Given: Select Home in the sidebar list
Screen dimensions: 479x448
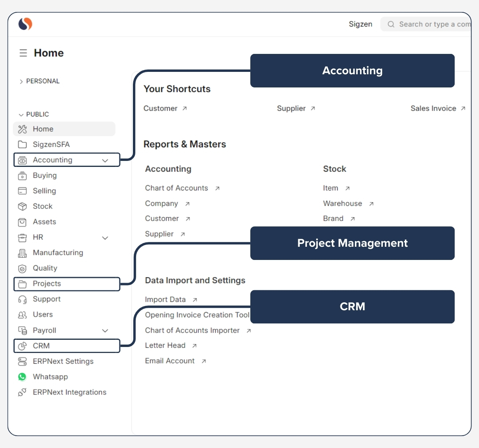Looking at the screenshot, I should point(43,129).
